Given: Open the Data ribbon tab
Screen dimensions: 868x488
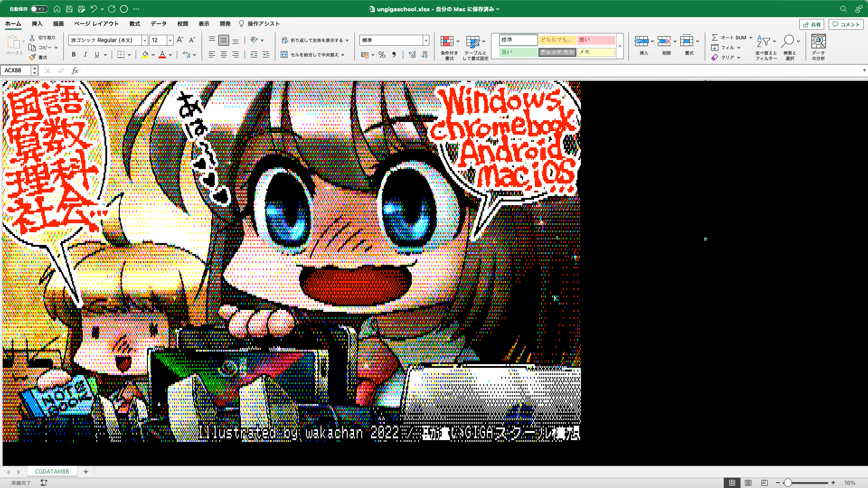Looking at the screenshot, I should tap(159, 24).
